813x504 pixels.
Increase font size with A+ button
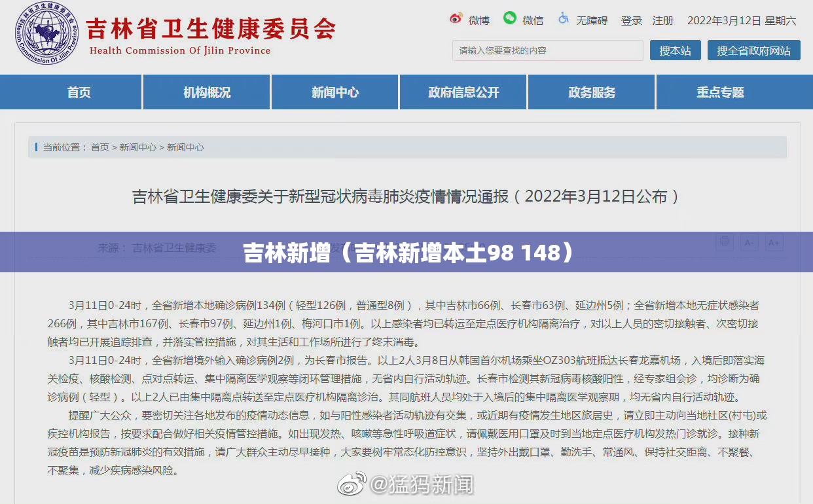[x=774, y=242]
